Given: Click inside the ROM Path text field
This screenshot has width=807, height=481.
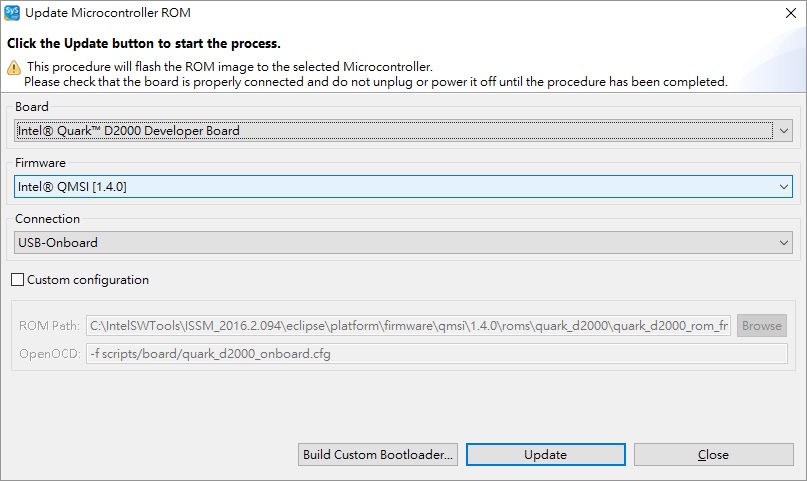Looking at the screenshot, I should point(409,326).
